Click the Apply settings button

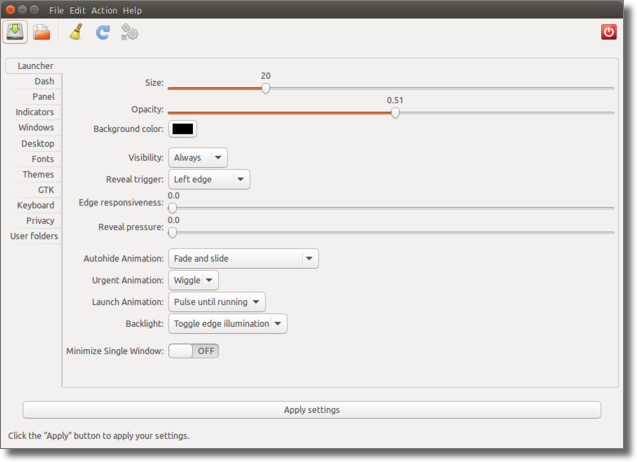pyautogui.click(x=312, y=410)
